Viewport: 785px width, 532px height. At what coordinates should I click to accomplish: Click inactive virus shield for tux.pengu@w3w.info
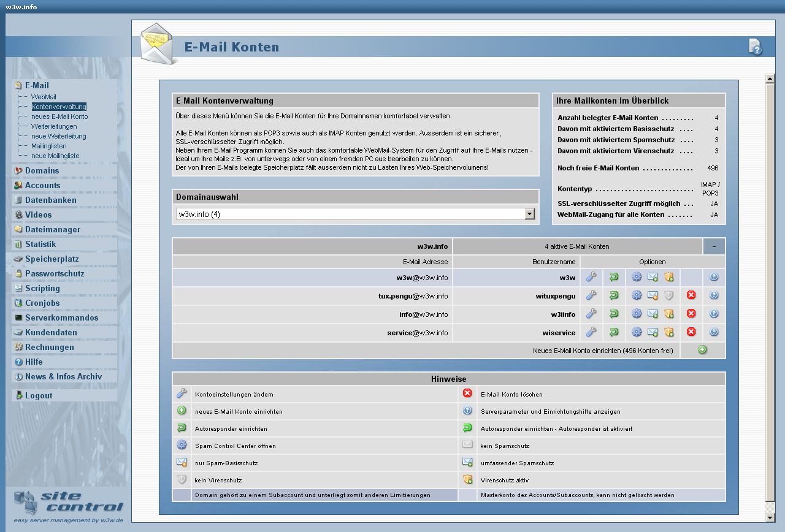669,295
